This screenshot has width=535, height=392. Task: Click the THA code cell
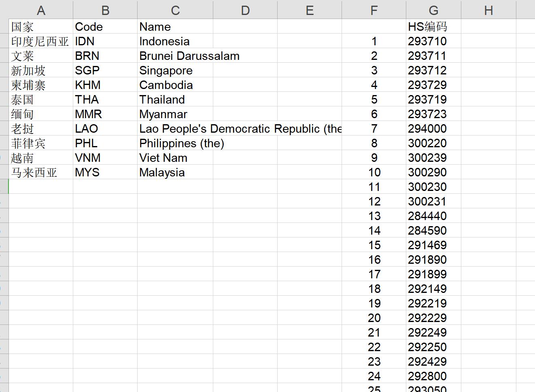(105, 99)
